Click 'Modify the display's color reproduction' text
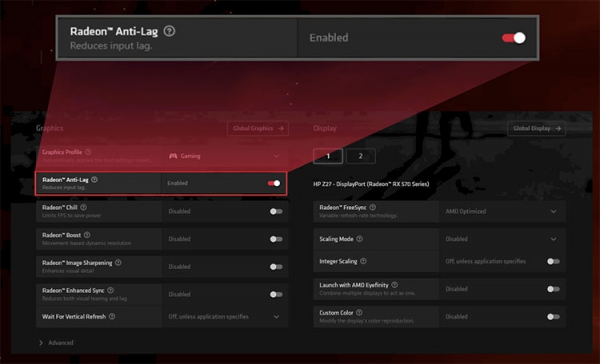The height and width of the screenshot is (364, 600). (367, 321)
